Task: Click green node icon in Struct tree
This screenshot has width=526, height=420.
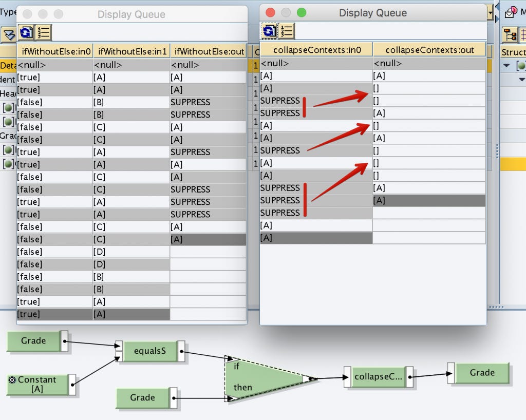Action: (521, 66)
